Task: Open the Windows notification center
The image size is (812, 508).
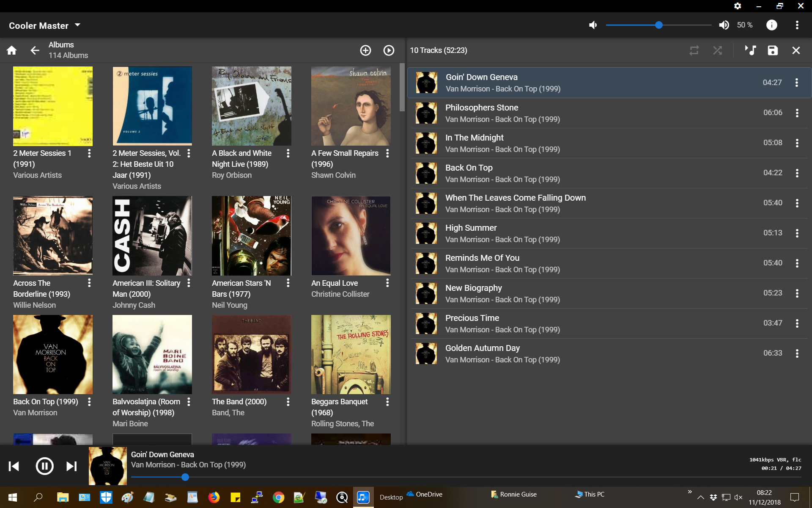Action: click(x=795, y=497)
